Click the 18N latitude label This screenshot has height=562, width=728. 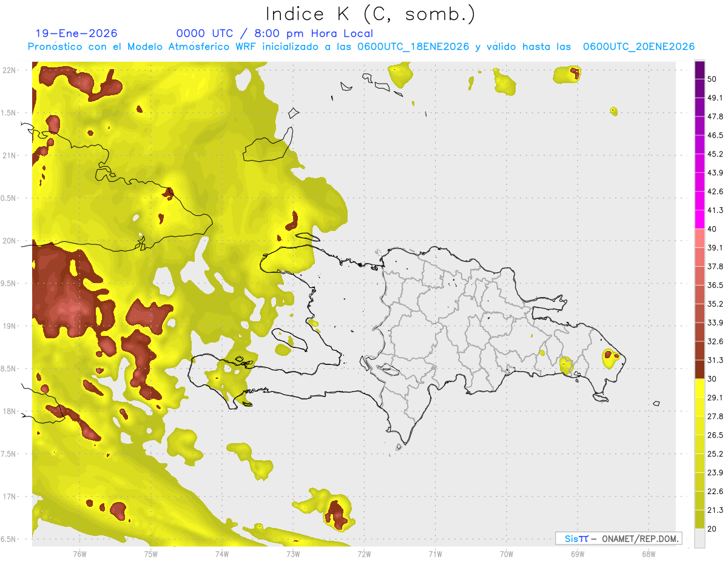click(x=10, y=411)
